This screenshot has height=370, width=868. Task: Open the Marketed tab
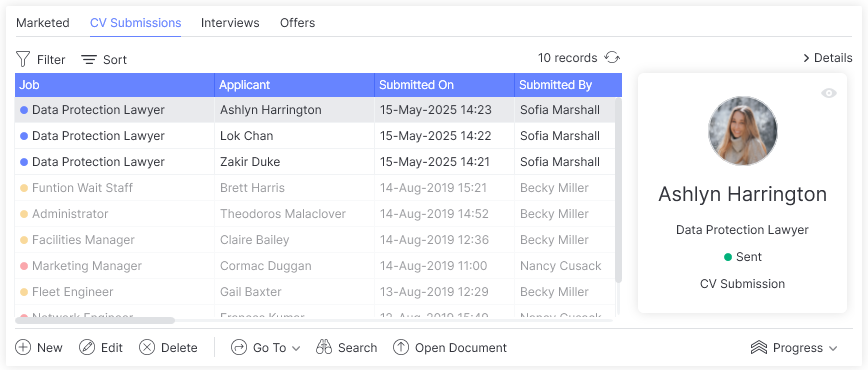[x=43, y=23]
